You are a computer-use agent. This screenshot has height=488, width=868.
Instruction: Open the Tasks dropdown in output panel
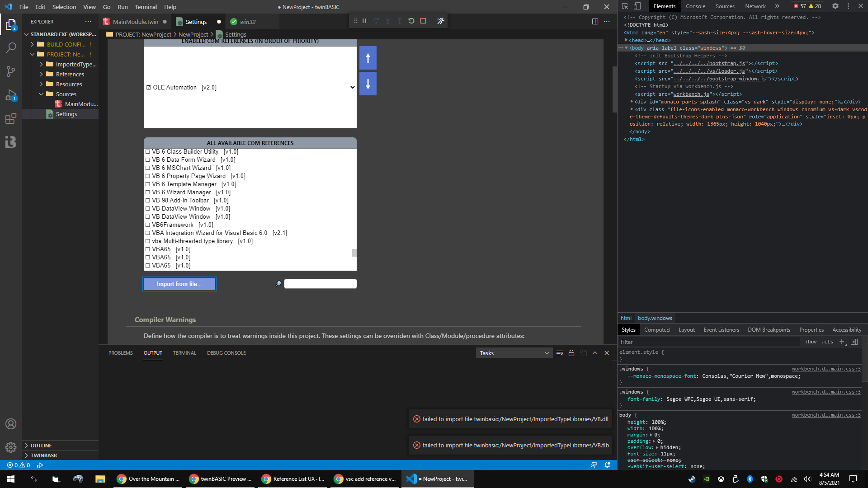coord(514,353)
